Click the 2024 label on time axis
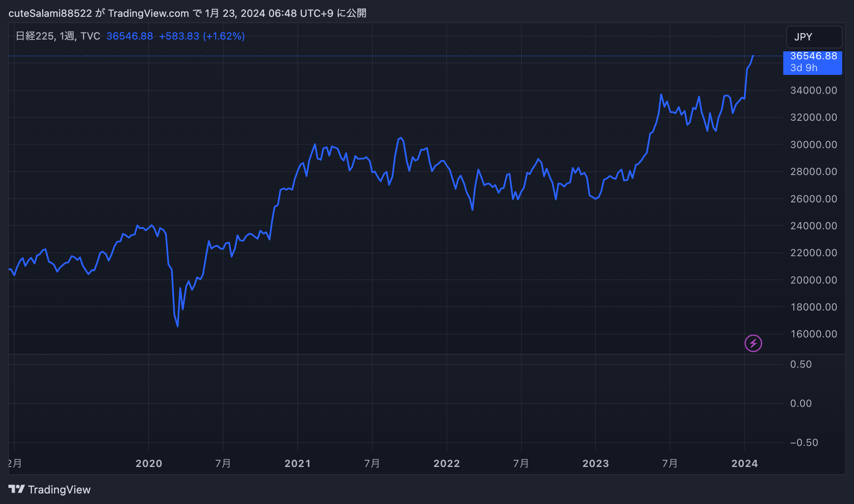854x504 pixels. (x=745, y=464)
